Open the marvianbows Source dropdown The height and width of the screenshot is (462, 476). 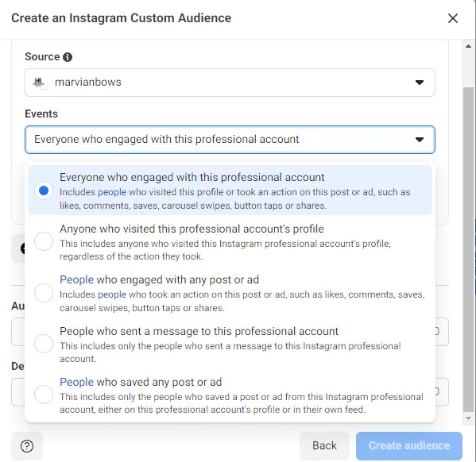click(x=230, y=83)
